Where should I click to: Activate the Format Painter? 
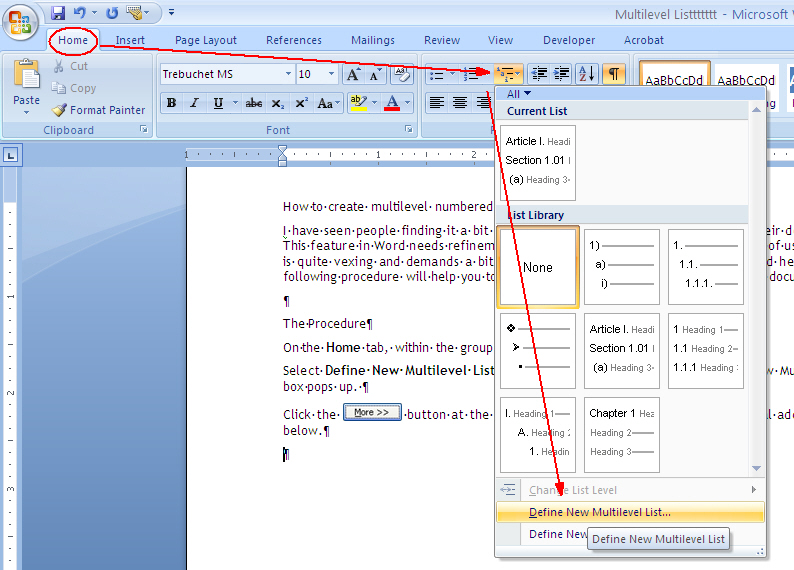coord(98,110)
